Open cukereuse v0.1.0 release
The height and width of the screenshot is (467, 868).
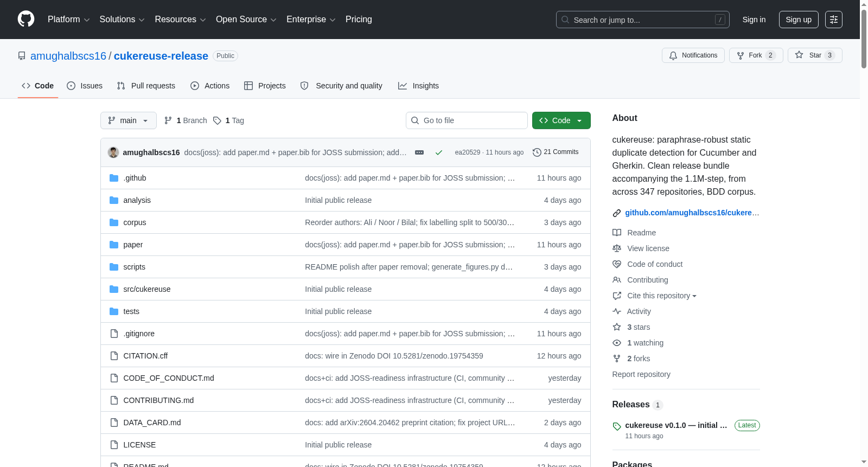point(676,425)
